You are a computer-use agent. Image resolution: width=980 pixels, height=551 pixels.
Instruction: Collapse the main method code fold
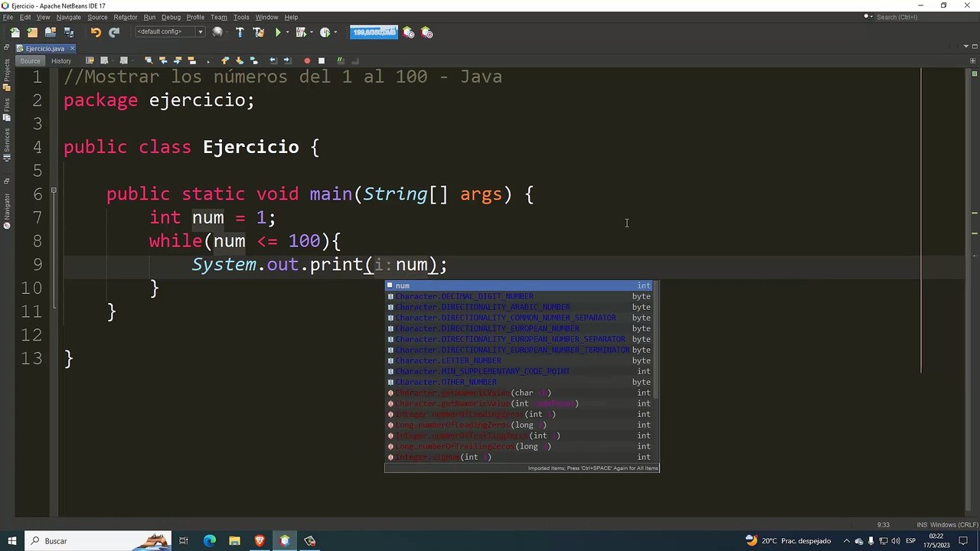click(54, 191)
